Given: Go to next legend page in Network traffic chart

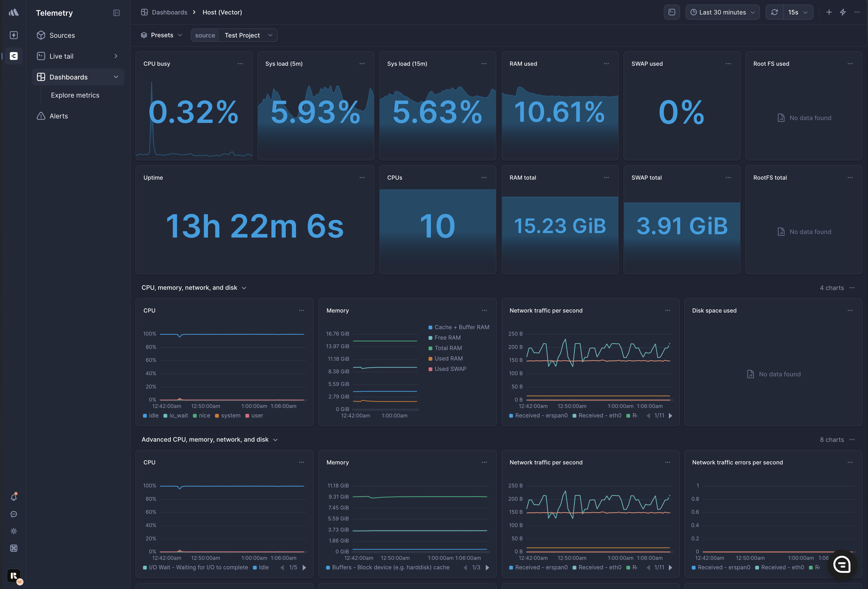Looking at the screenshot, I should 670,416.
